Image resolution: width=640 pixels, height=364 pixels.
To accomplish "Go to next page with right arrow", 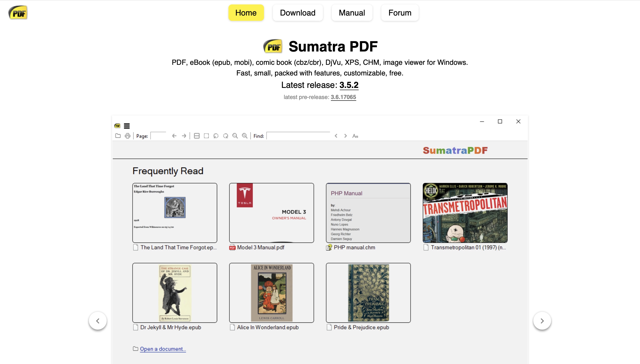I will pos(184,136).
